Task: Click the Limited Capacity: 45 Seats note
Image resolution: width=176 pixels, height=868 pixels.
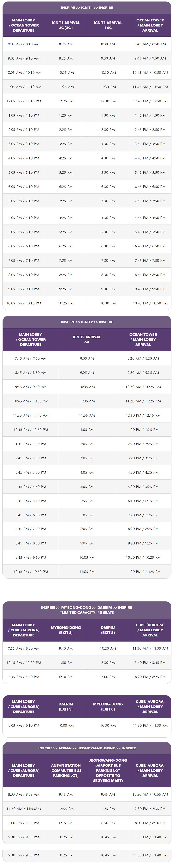Action: click(x=87, y=613)
